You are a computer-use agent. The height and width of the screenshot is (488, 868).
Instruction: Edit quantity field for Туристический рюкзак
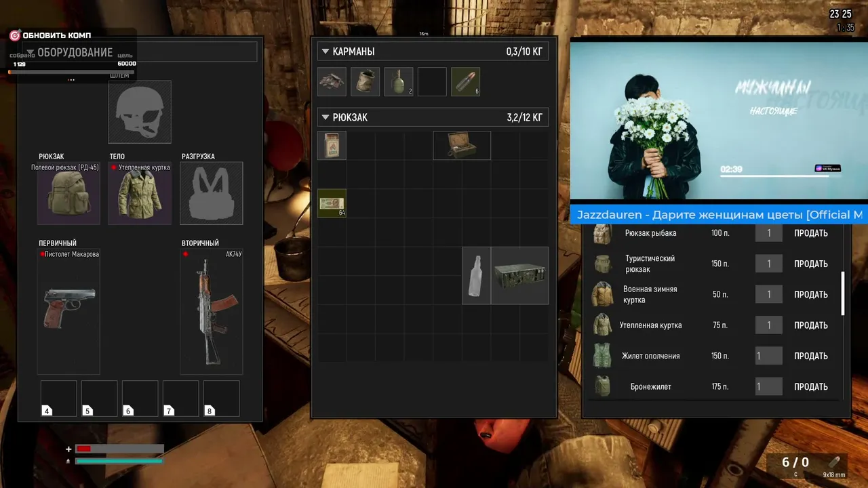tap(768, 264)
